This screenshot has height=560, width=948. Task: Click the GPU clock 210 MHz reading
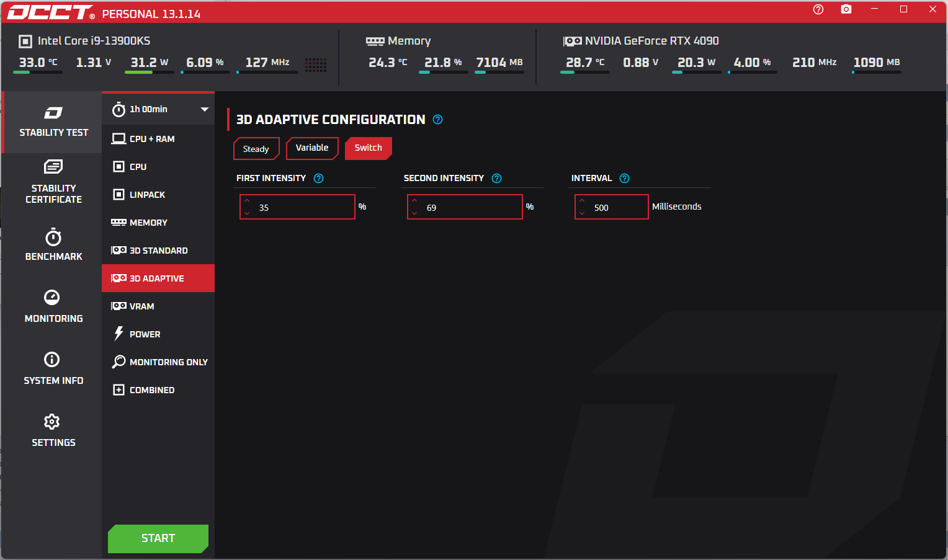pos(815,63)
